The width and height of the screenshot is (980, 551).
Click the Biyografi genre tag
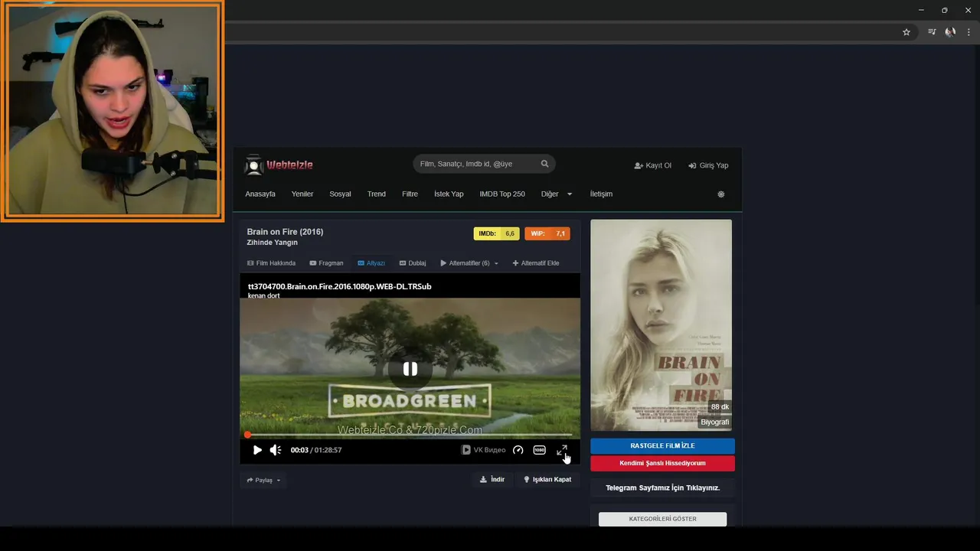[x=715, y=422]
